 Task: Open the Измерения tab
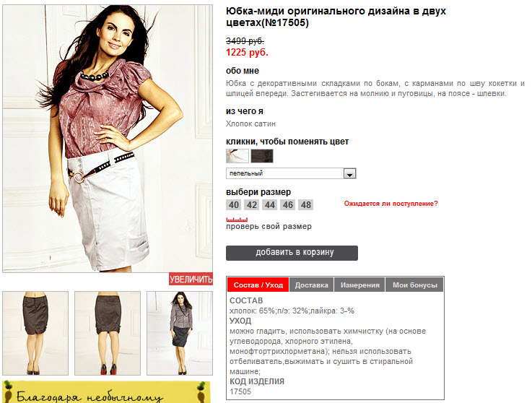point(360,285)
